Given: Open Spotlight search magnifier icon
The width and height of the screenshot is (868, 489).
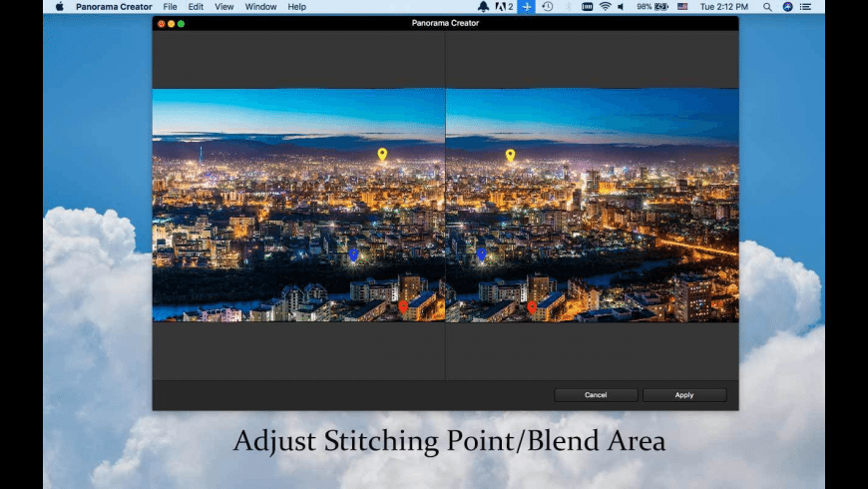Looking at the screenshot, I should (767, 7).
